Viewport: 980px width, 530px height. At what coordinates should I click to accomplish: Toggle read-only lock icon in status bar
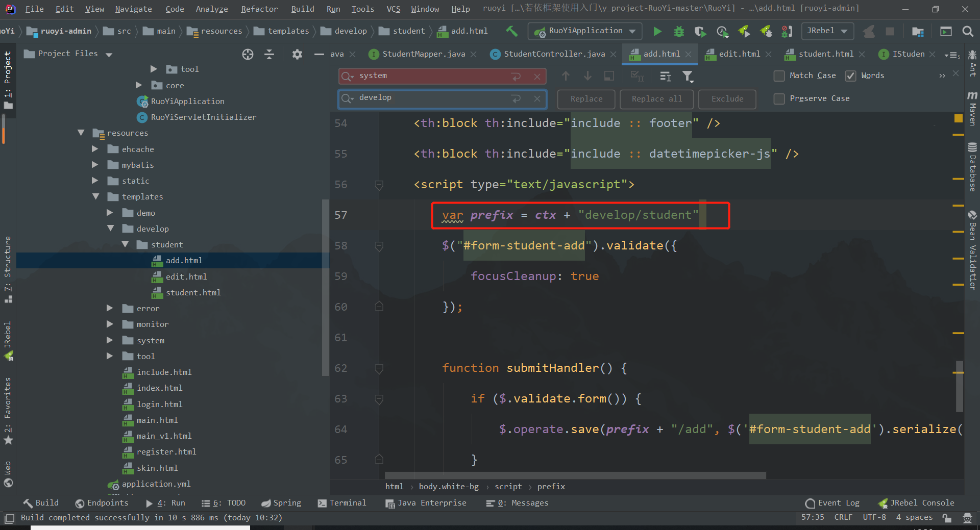pyautogui.click(x=947, y=518)
